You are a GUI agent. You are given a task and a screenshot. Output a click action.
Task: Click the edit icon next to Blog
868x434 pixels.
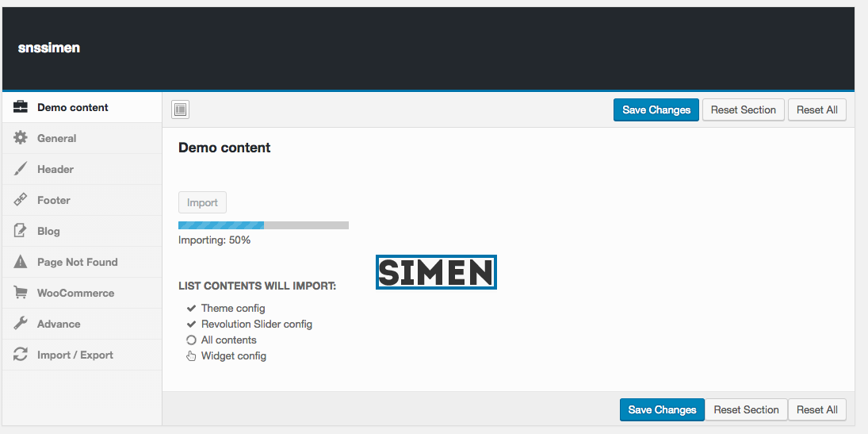pos(21,231)
